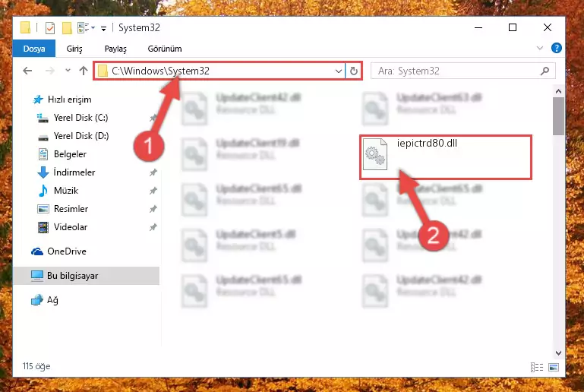Go forward with the right arrow button

(50, 71)
